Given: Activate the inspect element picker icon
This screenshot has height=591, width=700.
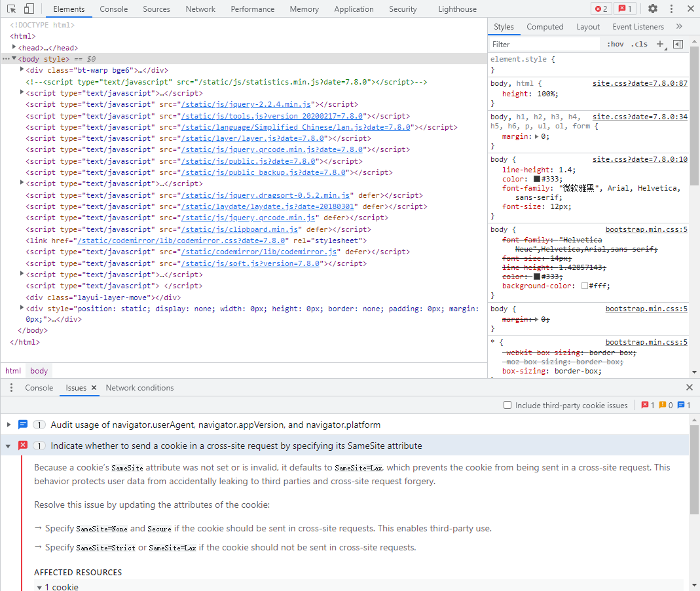Looking at the screenshot, I should point(12,9).
